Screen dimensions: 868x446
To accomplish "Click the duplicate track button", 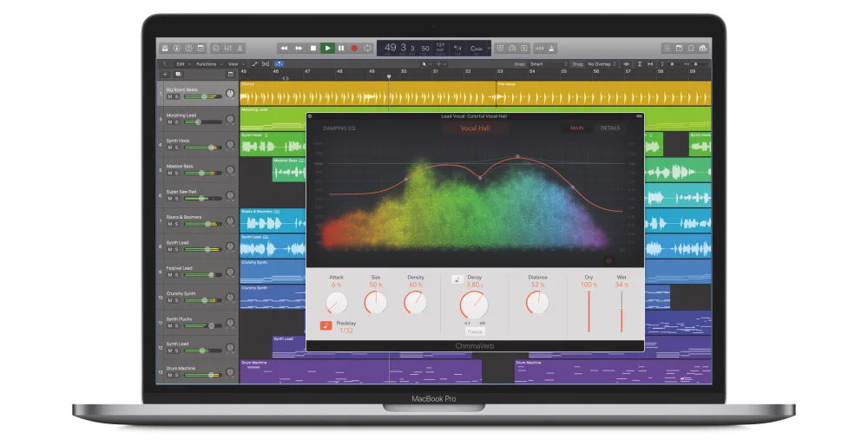I will click(178, 74).
